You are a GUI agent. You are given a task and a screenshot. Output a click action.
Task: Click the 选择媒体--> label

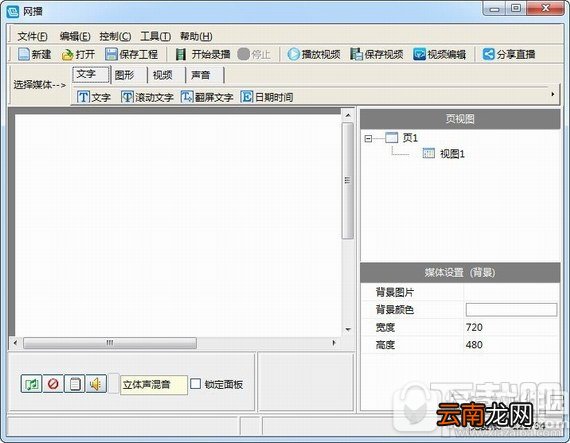pyautogui.click(x=40, y=85)
